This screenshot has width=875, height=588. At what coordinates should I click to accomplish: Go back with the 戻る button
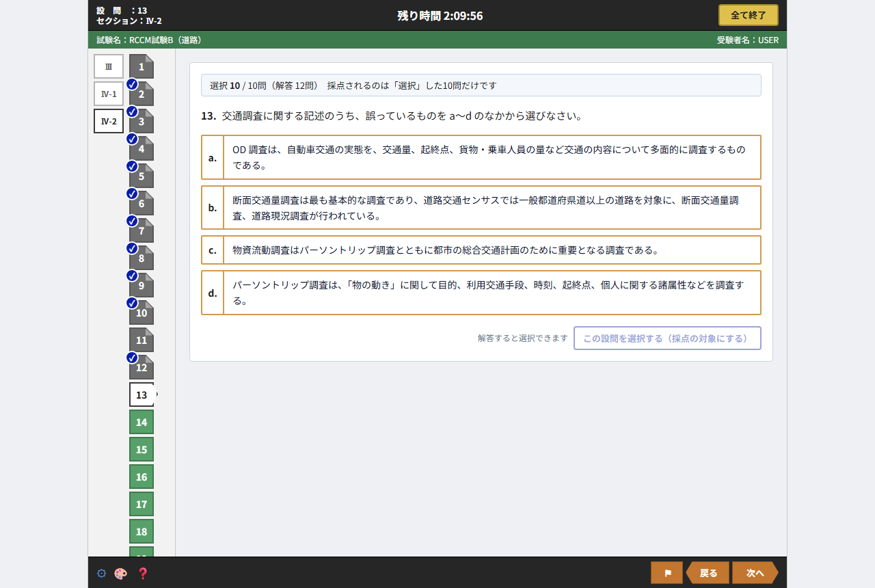[x=708, y=573]
